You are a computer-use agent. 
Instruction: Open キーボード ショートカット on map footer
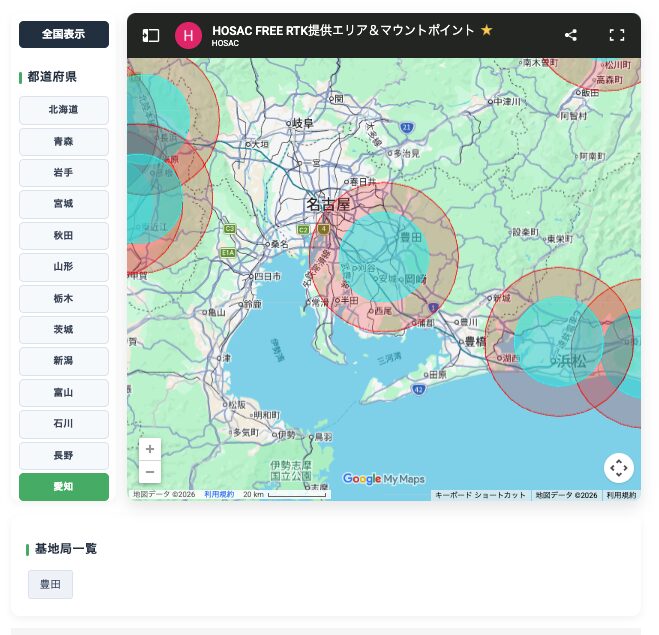(480, 495)
